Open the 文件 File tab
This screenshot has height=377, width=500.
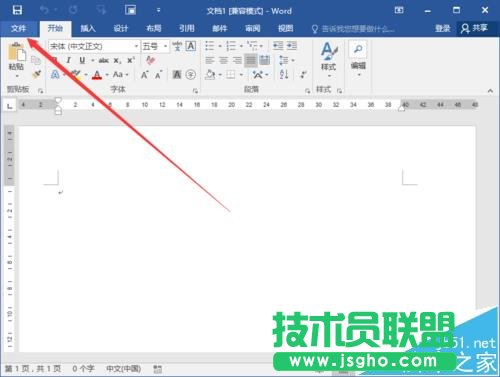18,28
